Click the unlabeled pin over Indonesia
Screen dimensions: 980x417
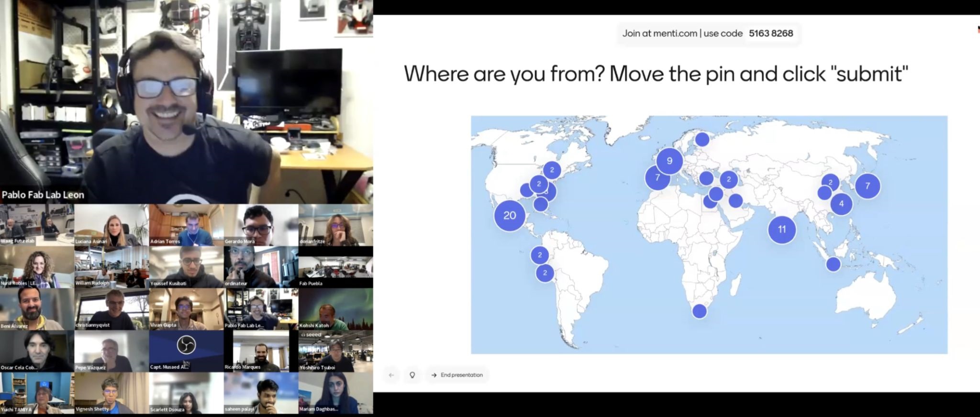(x=833, y=264)
